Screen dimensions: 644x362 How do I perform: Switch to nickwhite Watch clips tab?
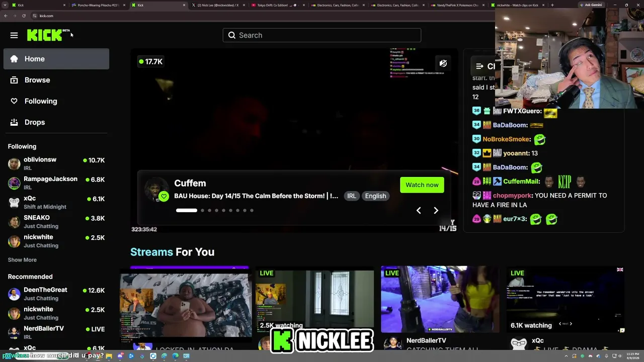(517, 5)
